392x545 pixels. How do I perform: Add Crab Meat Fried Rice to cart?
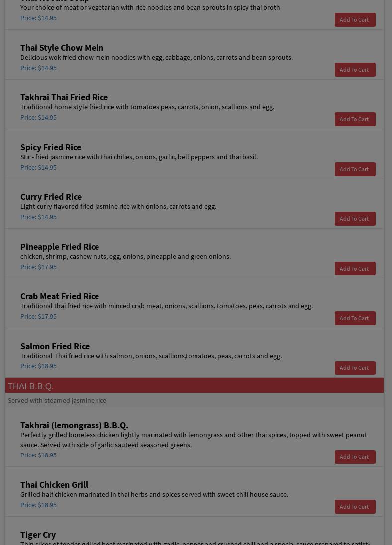point(355,318)
